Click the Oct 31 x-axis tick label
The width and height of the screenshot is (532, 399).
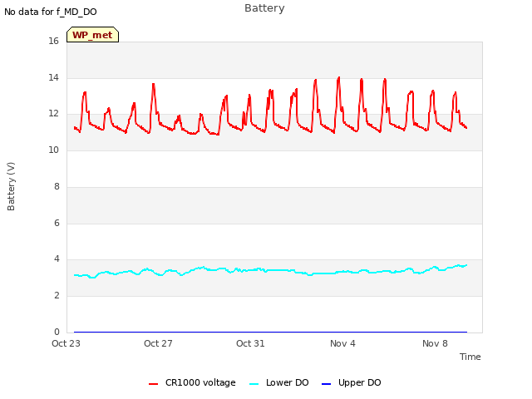250,343
